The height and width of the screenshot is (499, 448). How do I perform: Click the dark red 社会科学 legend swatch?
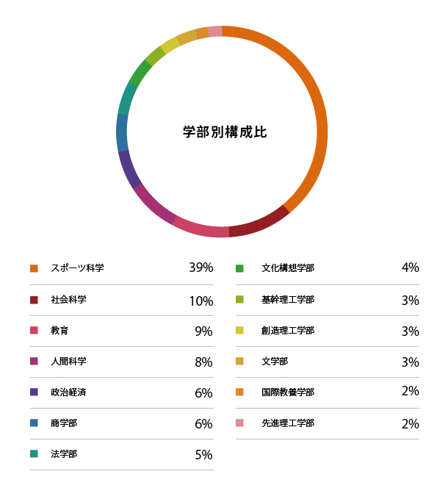pyautogui.click(x=34, y=300)
